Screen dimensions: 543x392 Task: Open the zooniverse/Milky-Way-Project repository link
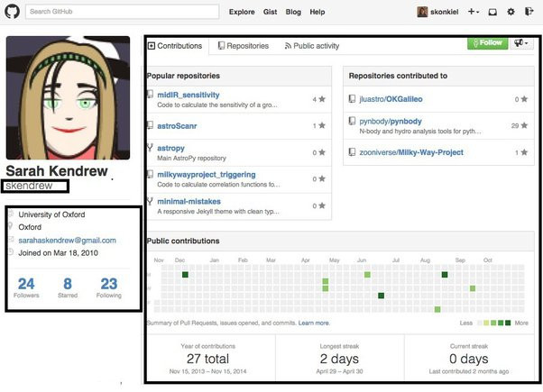(412, 152)
